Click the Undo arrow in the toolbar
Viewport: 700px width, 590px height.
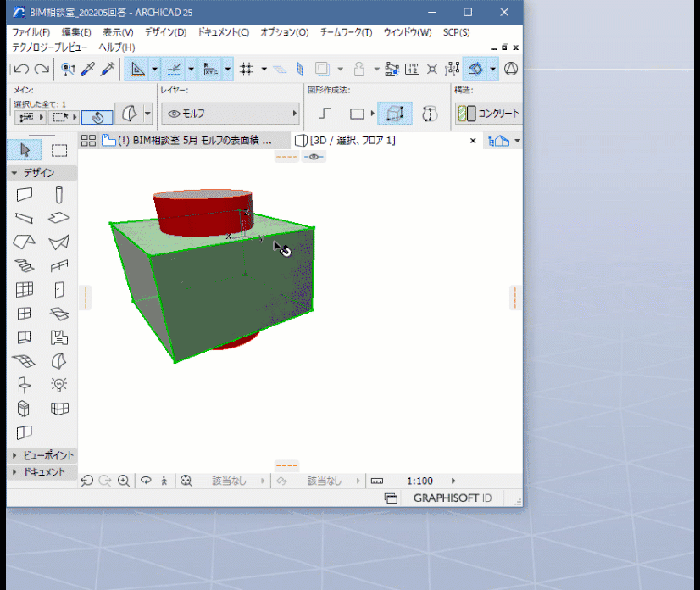click(x=21, y=70)
